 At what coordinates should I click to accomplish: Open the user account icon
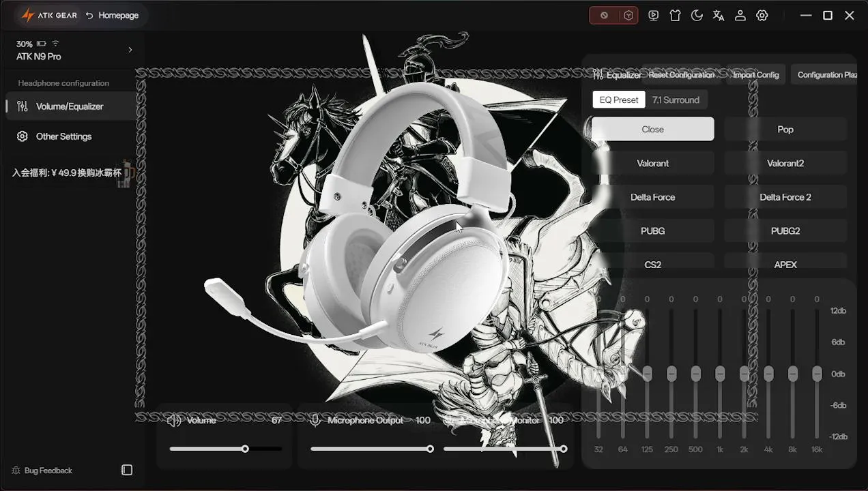coord(740,15)
